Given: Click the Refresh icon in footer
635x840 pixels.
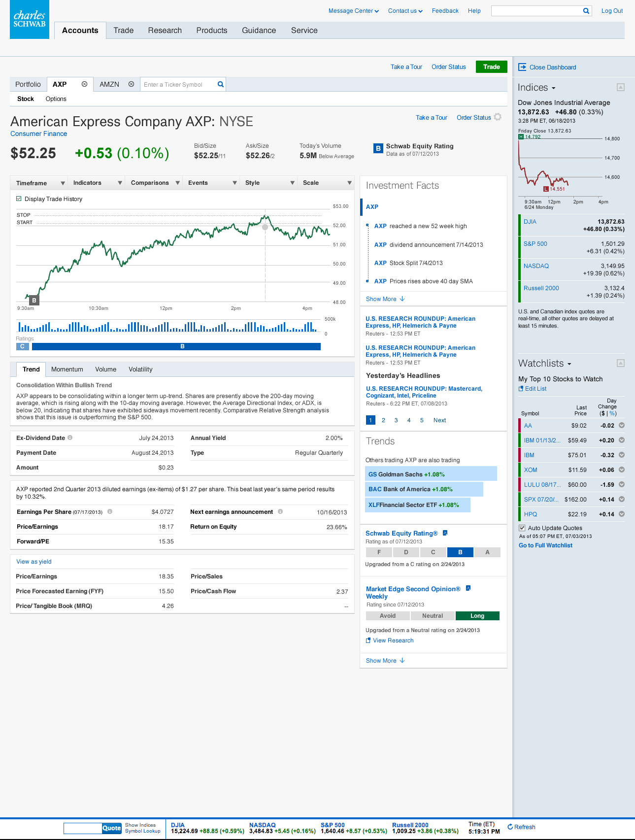Looking at the screenshot, I should point(510,827).
